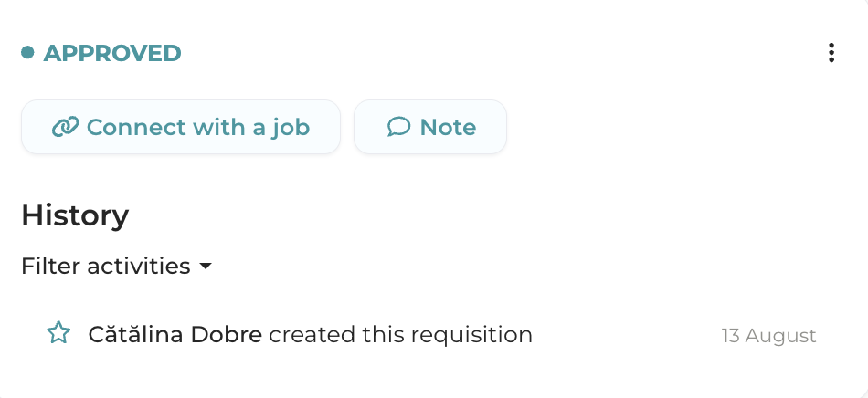Click the word "Filter" in activities filter
Image resolution: width=868 pixels, height=398 pixels.
click(x=50, y=267)
